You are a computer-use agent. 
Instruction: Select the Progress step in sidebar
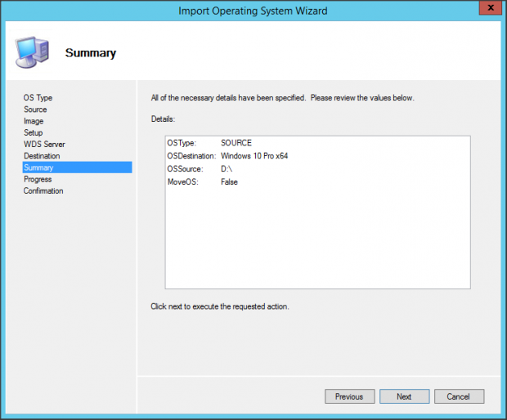pyautogui.click(x=38, y=179)
